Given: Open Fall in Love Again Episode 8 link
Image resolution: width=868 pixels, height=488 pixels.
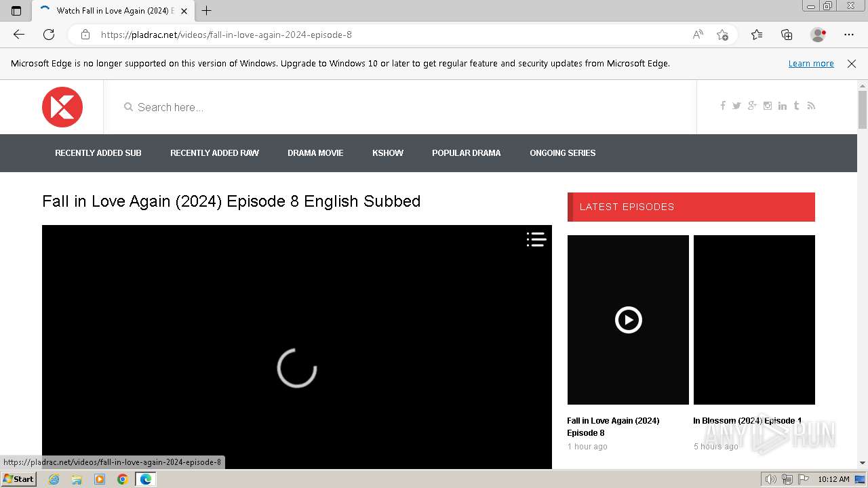Looking at the screenshot, I should pos(613,427).
